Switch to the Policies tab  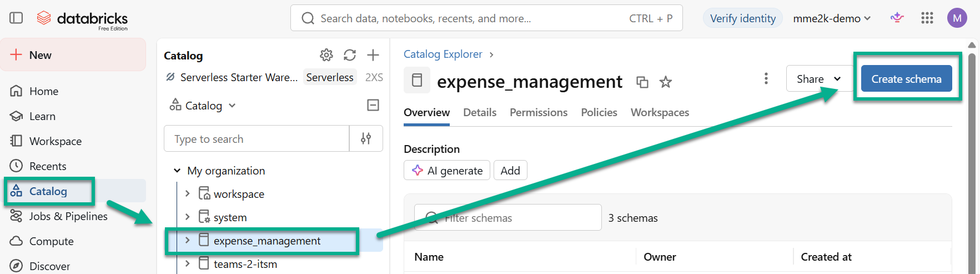[599, 112]
